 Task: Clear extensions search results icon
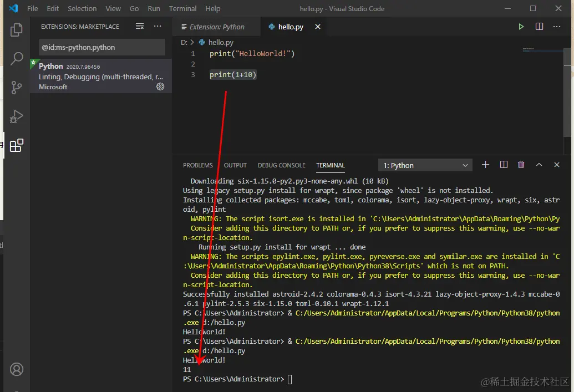click(x=140, y=27)
